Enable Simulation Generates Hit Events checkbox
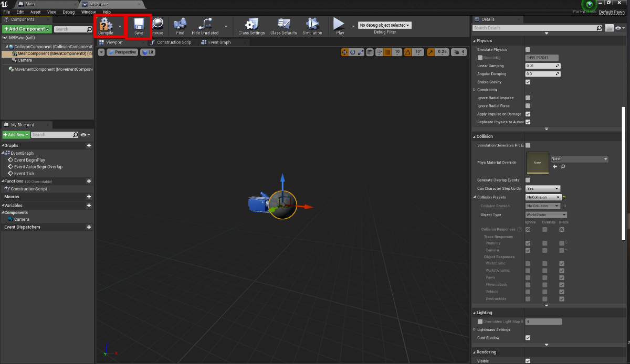 pyautogui.click(x=528, y=145)
